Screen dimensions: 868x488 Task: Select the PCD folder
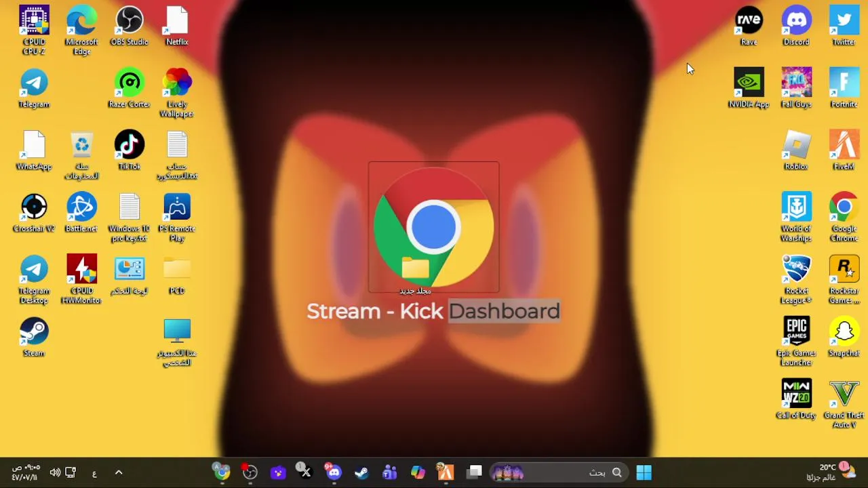point(177,276)
